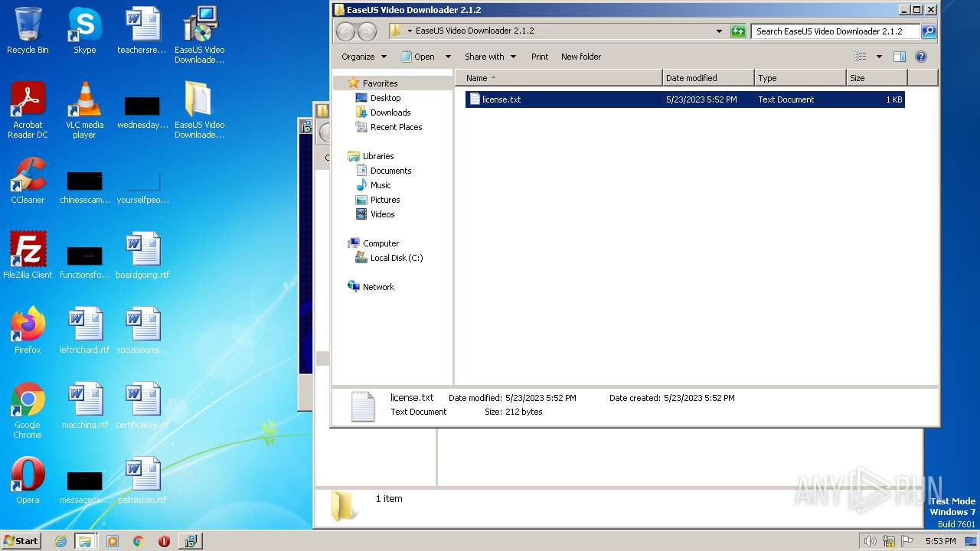Image resolution: width=980 pixels, height=551 pixels.
Task: Click Change your view icon
Action: point(861,57)
